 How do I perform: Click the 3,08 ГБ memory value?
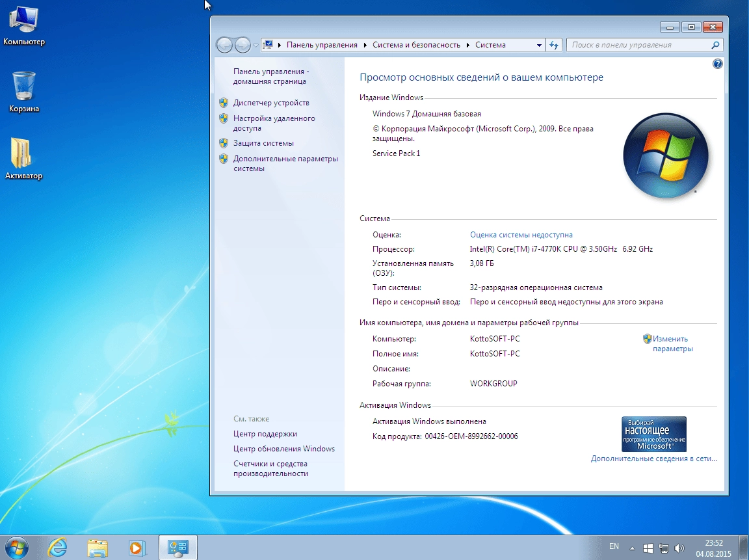tap(482, 263)
